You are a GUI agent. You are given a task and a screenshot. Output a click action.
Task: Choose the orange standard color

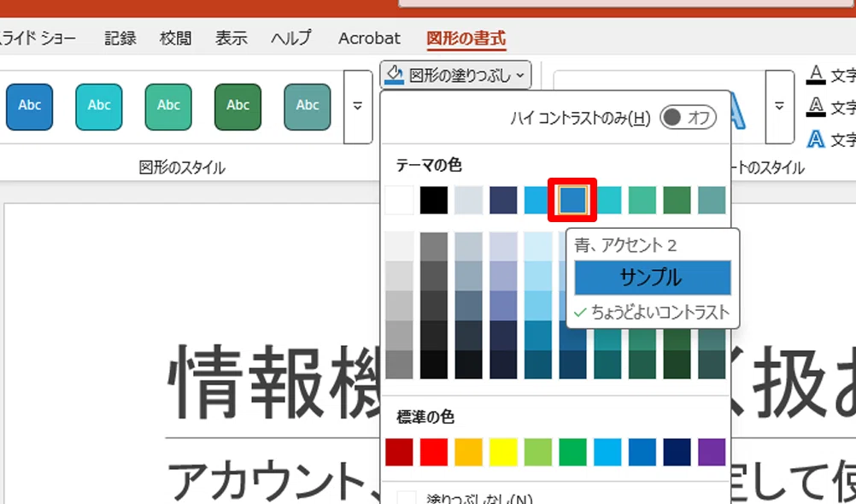click(468, 452)
